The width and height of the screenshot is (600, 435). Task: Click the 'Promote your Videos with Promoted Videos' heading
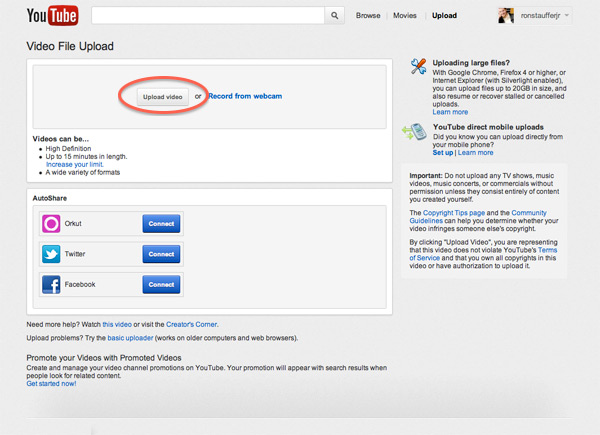coord(104,358)
